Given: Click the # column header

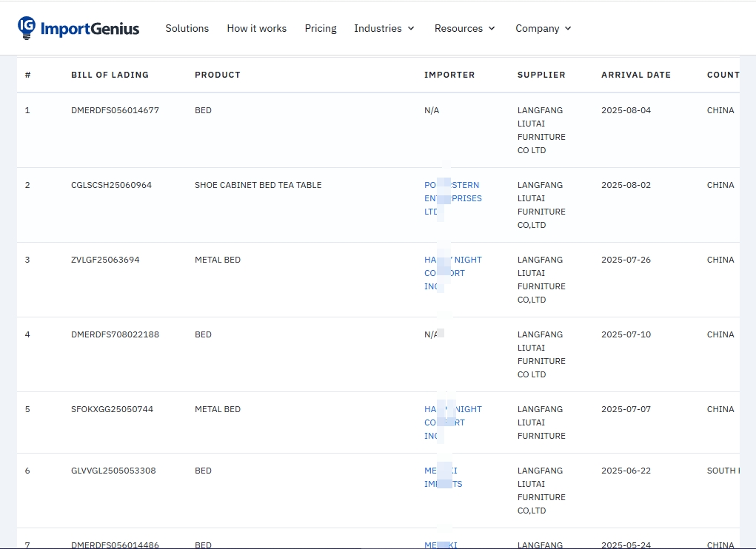Looking at the screenshot, I should [x=28, y=75].
